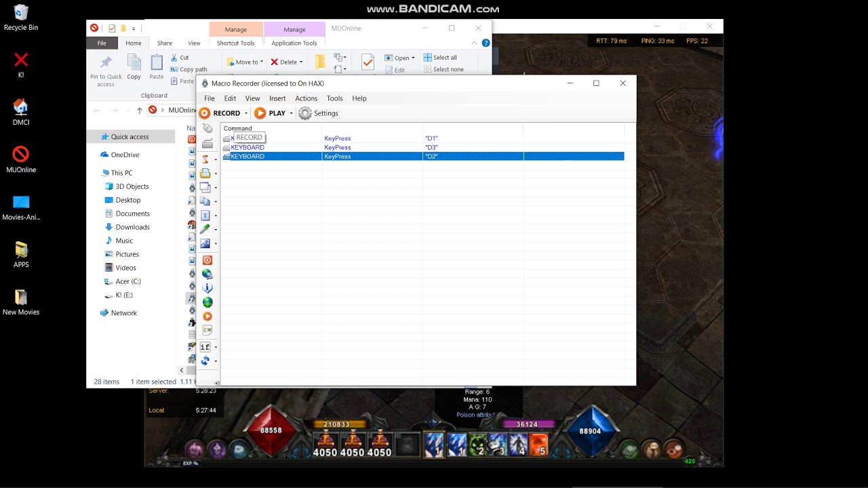The image size is (868, 488).
Task: Open the APPS desktop folder
Action: coord(21,254)
